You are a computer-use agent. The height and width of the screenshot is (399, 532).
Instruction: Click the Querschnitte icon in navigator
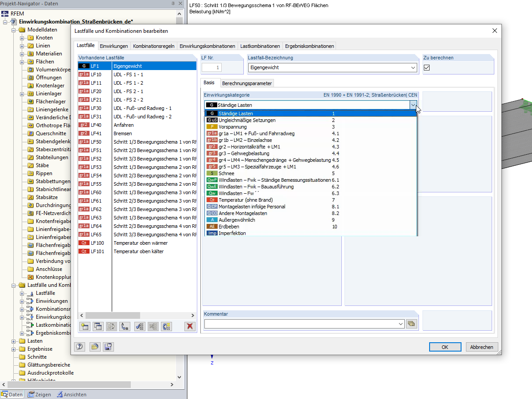(31, 133)
